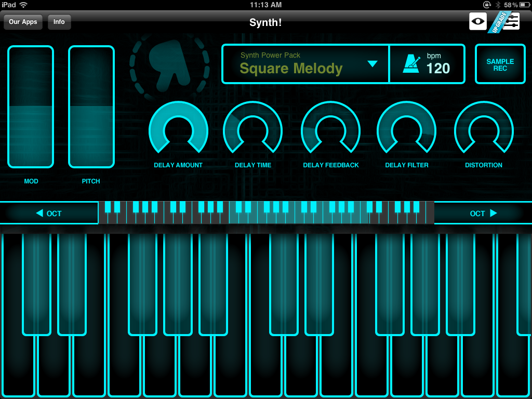Viewport: 532px width, 399px height.
Task: Open the Our Apps button
Action: point(23,22)
